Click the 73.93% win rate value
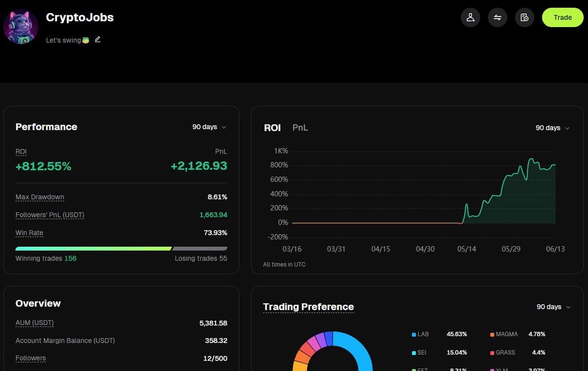This screenshot has width=588, height=371. (216, 233)
